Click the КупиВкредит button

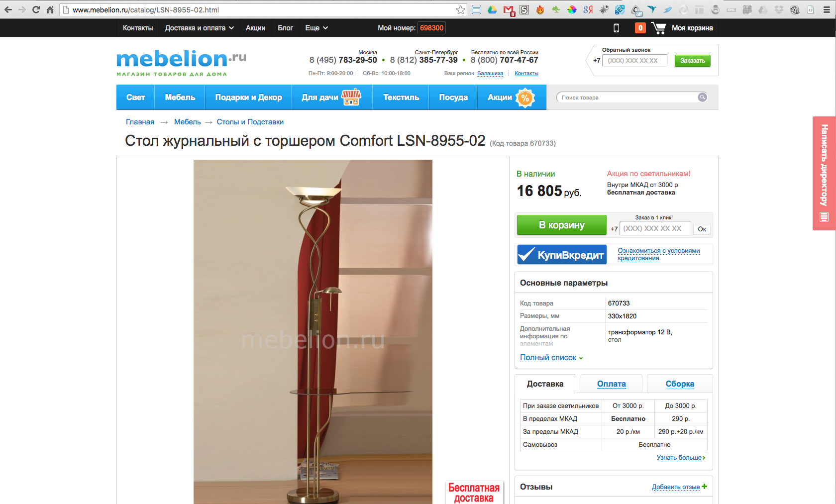(562, 255)
